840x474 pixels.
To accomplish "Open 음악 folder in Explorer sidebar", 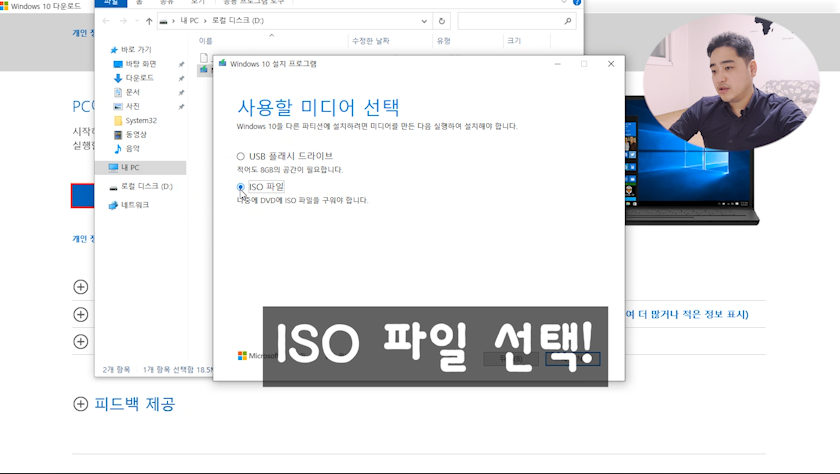I will coord(132,148).
